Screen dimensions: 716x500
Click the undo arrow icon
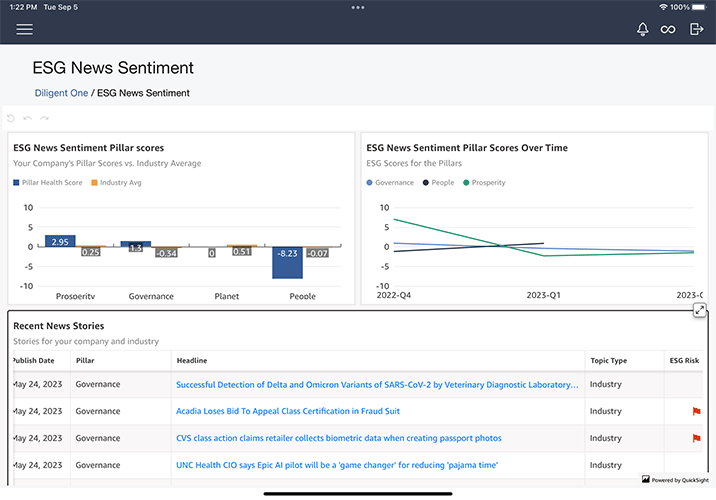(28, 118)
